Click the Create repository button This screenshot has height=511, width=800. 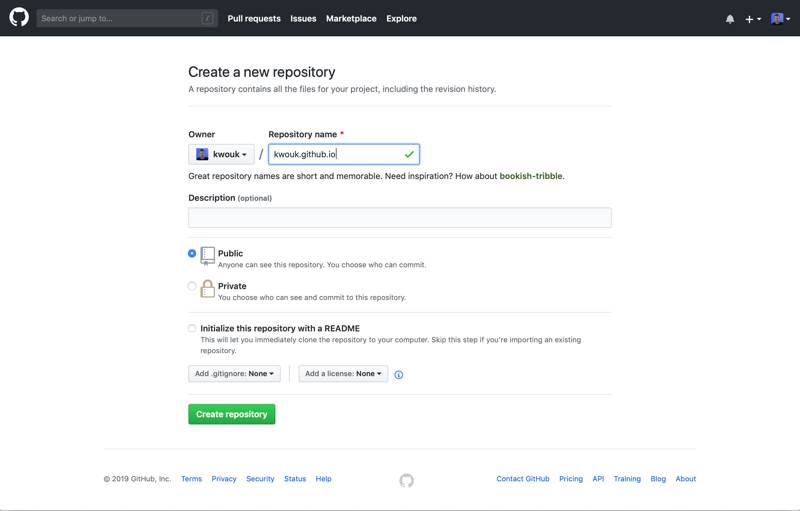(232, 414)
